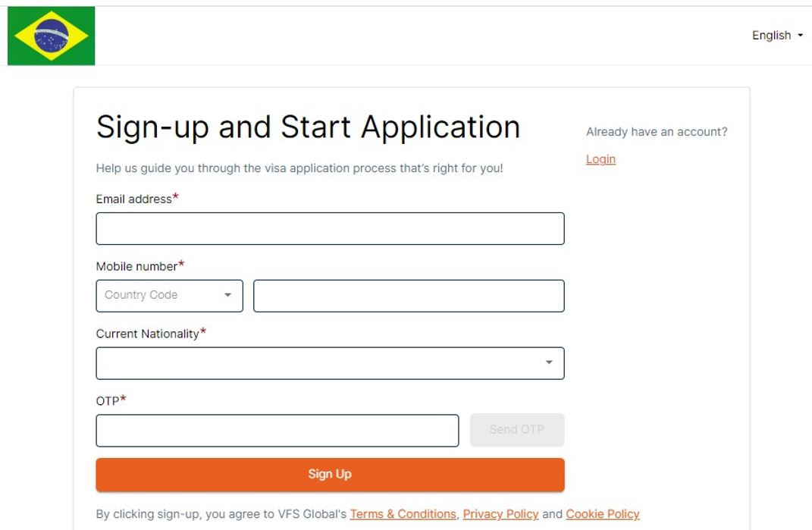Click the 'Already have an account?' text
The height and width of the screenshot is (530, 812).
pos(657,130)
